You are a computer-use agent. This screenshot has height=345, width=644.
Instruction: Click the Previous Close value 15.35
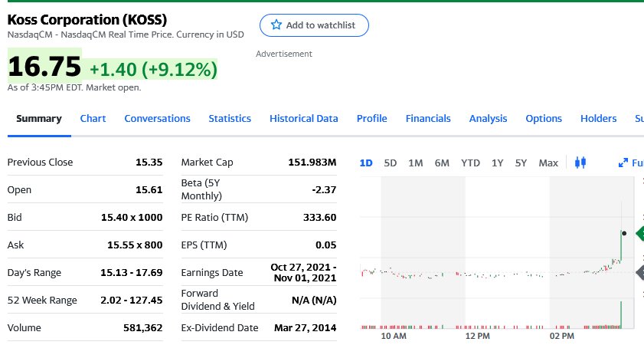pyautogui.click(x=149, y=162)
